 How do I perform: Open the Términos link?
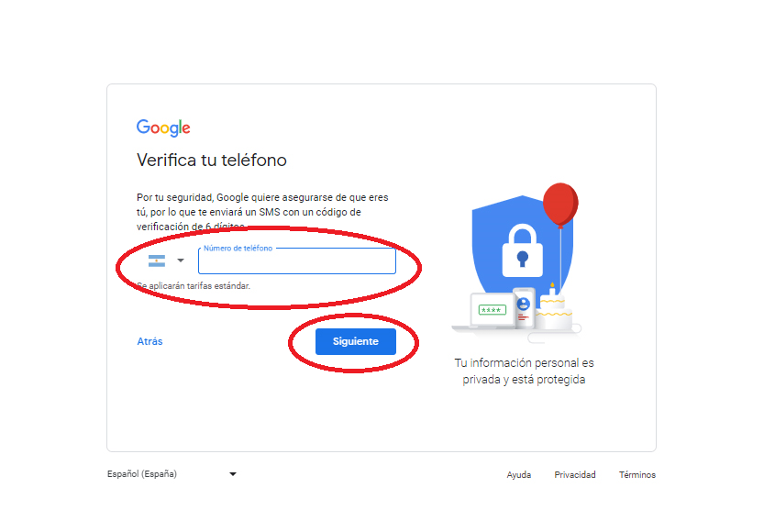pyautogui.click(x=637, y=474)
